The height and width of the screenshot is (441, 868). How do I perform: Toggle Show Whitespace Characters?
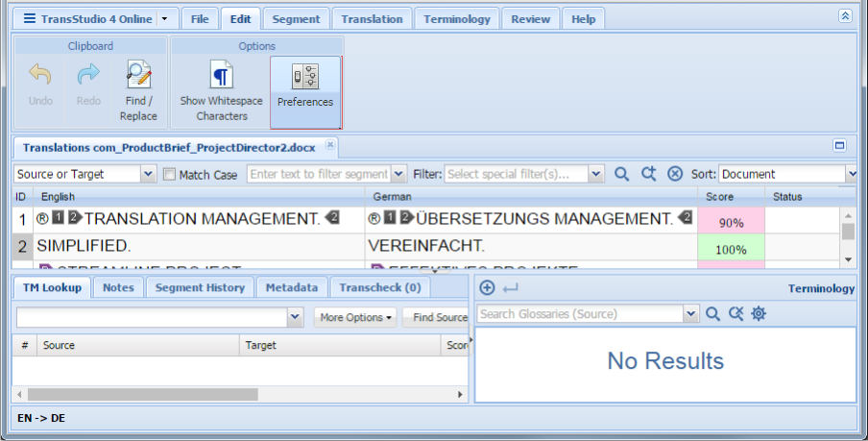[x=222, y=91]
